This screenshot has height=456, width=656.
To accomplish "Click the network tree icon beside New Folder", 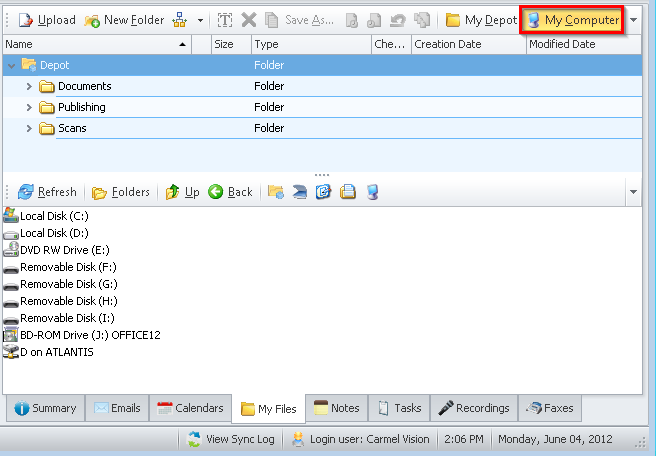I will pyautogui.click(x=180, y=20).
